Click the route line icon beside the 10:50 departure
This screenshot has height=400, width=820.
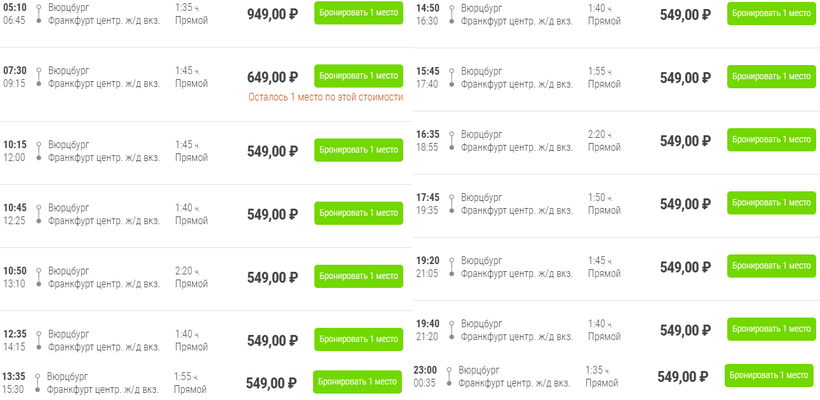click(38, 277)
